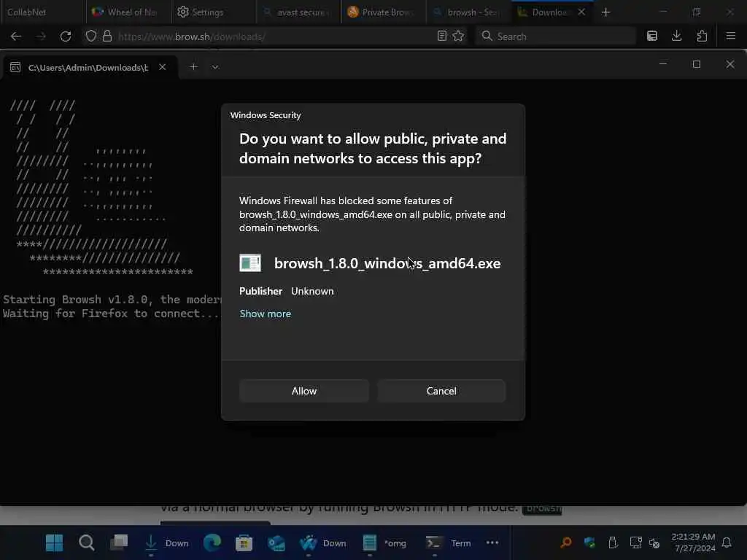Toggle reader view in address bar
This screenshot has height=560, width=747.
tap(441, 36)
